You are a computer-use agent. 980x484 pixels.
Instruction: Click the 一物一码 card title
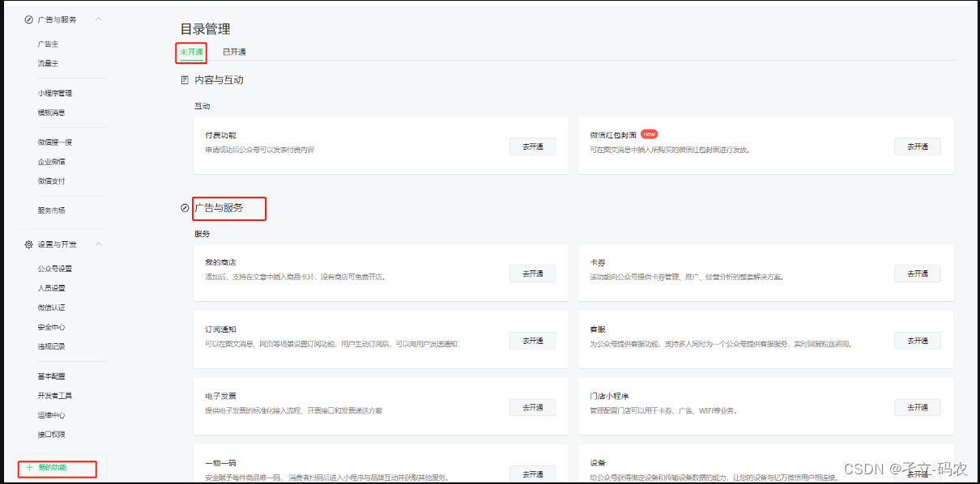[220, 464]
